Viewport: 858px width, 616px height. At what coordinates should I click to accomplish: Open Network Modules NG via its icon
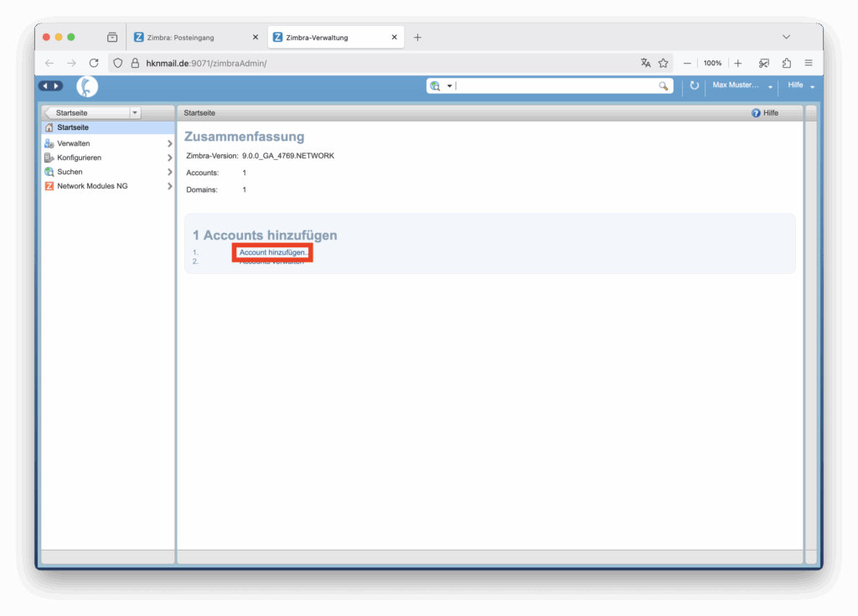tap(49, 186)
